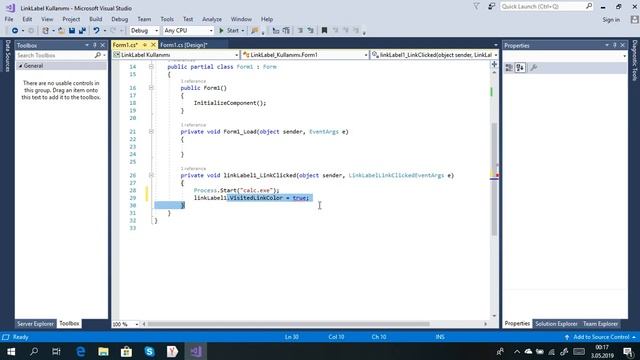Click the notifications flag icon in title bar
The height and width of the screenshot is (360, 640).
(x=476, y=7)
